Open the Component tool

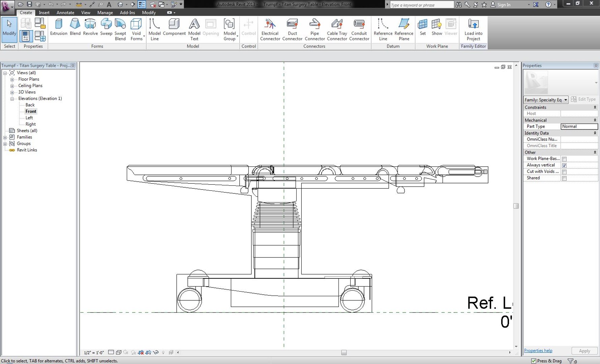point(174,27)
